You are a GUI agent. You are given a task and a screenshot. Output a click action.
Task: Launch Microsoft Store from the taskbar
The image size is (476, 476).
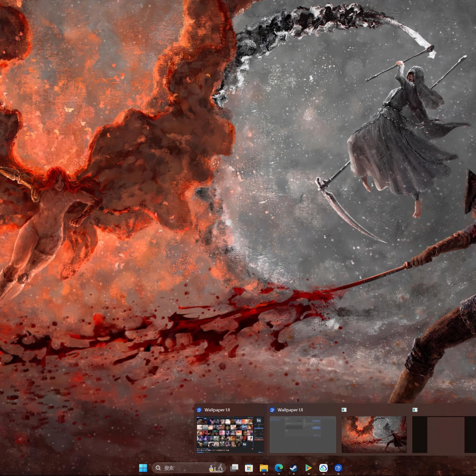click(x=249, y=468)
